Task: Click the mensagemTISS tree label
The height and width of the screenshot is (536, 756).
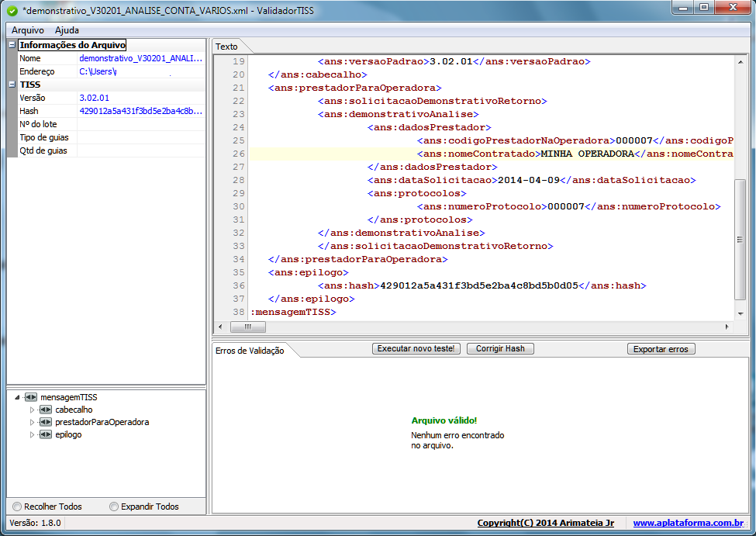Action: (x=68, y=397)
